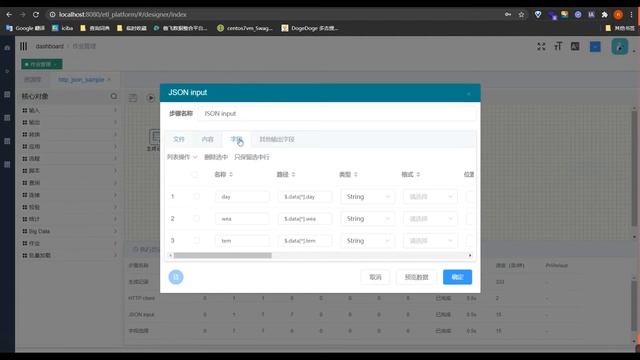The image size is (640, 360).
Task: Click the list icon left of run button
Action: (x=133, y=98)
